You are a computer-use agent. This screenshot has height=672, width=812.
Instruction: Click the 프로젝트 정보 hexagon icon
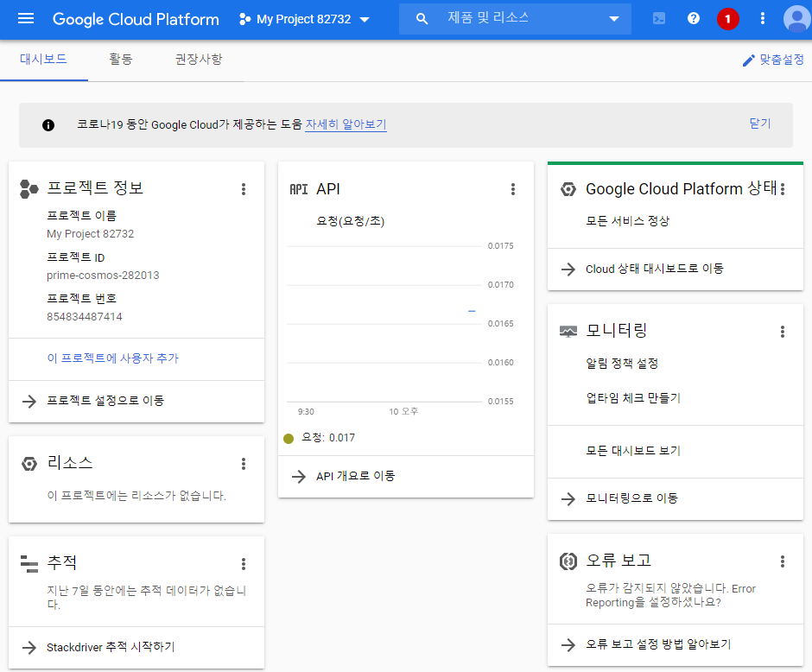29,189
